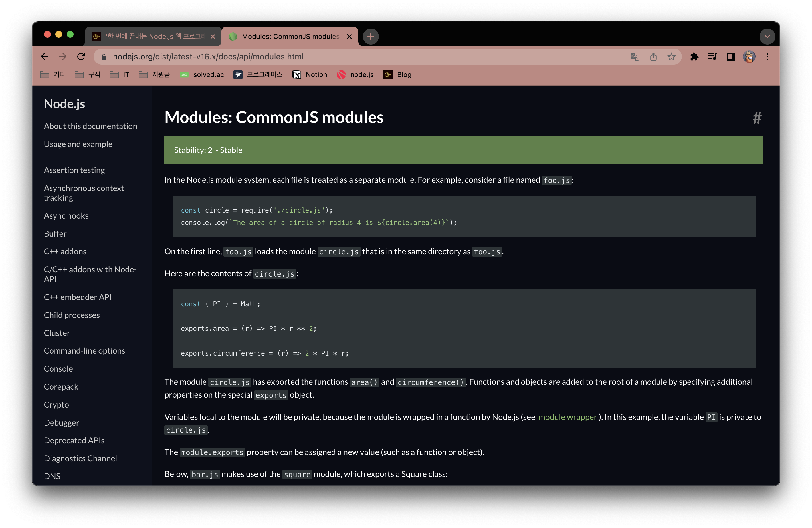Click the heading # anchor mark

click(x=757, y=118)
